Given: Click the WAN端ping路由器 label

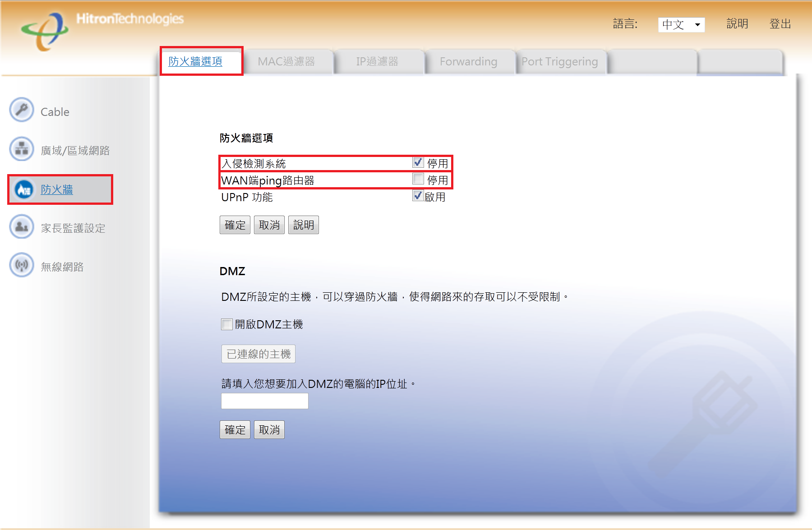Looking at the screenshot, I should tap(268, 180).
